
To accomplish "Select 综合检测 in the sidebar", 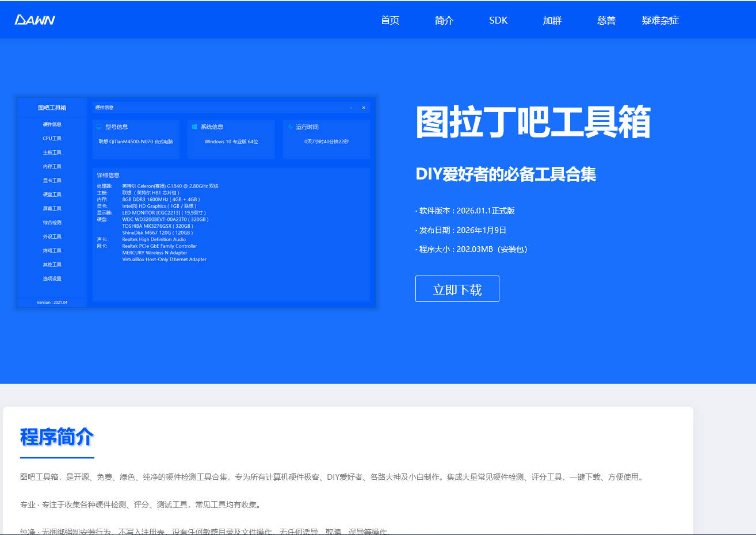I will [x=52, y=222].
